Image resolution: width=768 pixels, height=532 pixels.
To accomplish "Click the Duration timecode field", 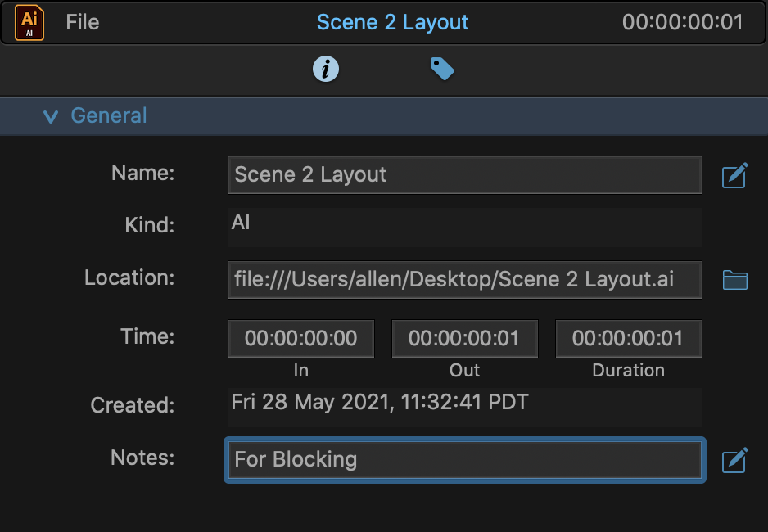I will [x=629, y=339].
